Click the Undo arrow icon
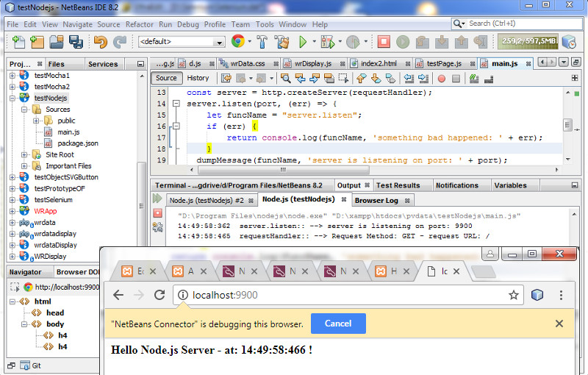 [x=100, y=42]
